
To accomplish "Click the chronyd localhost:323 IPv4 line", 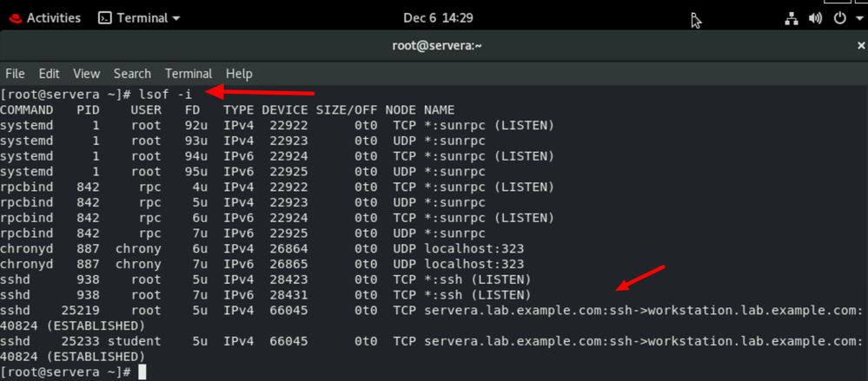I will (x=261, y=248).
